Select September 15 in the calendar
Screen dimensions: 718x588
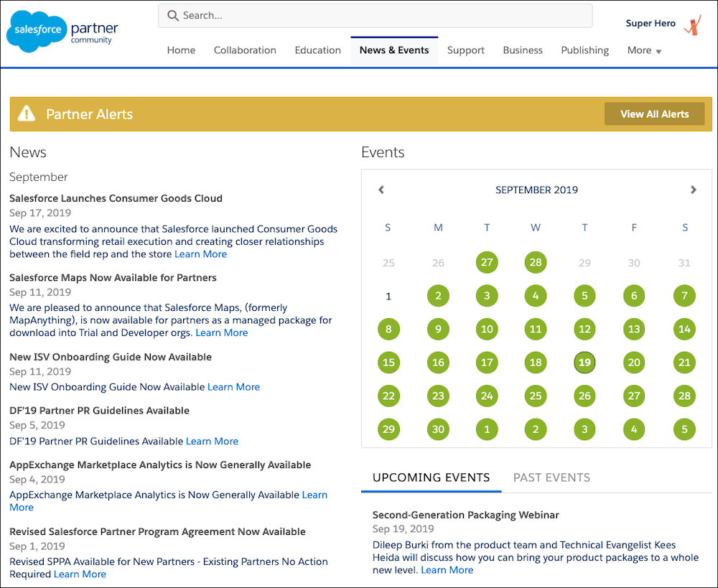388,363
